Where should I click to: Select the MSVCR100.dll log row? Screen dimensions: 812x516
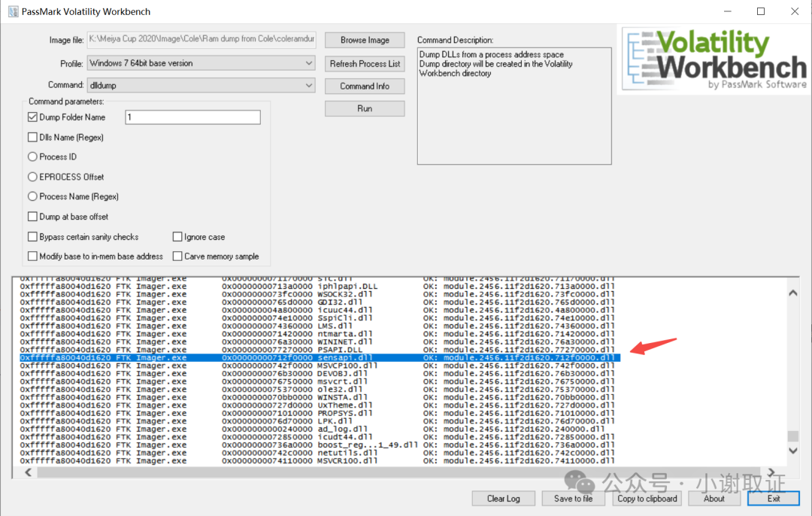pos(317,460)
